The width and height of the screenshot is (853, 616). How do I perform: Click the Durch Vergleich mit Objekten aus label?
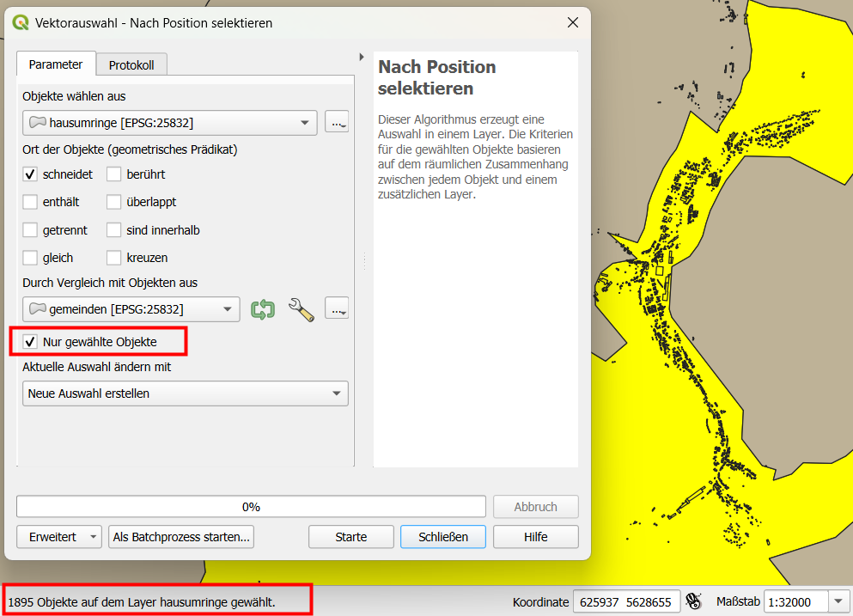tap(110, 283)
